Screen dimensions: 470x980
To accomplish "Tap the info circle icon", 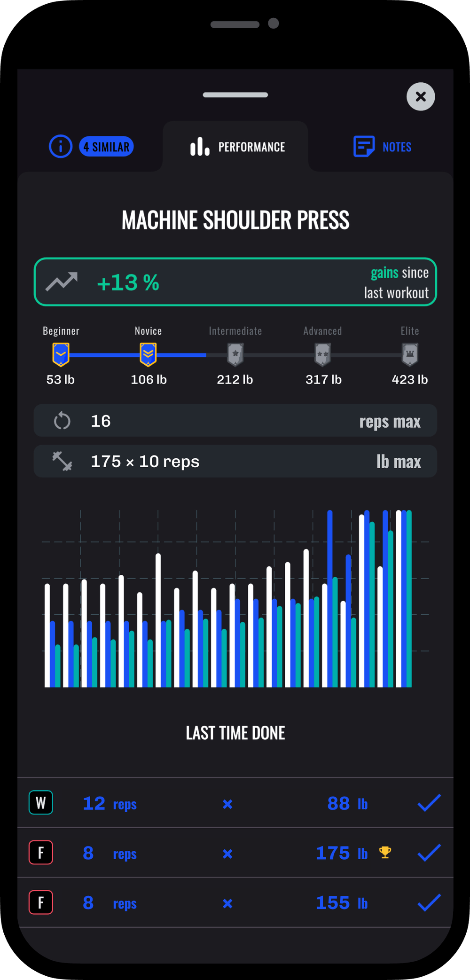I will point(61,147).
